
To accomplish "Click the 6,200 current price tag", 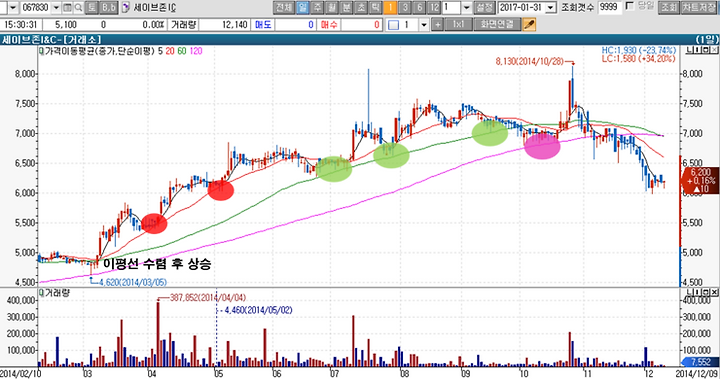I will pos(700,180).
